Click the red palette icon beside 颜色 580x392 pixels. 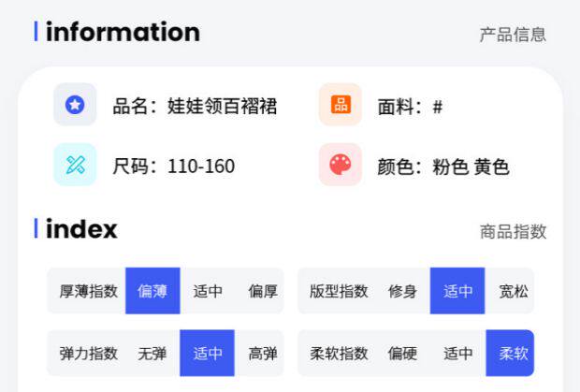(340, 165)
